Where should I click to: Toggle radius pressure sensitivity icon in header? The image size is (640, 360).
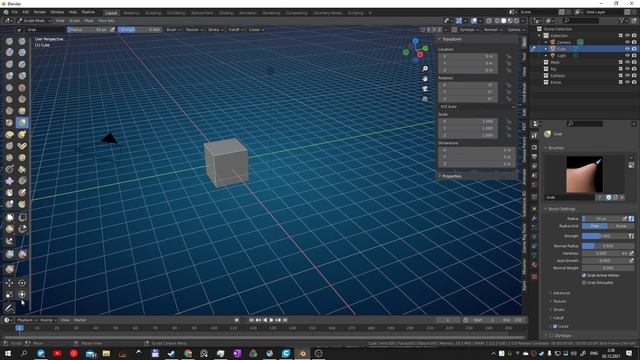click(x=113, y=29)
